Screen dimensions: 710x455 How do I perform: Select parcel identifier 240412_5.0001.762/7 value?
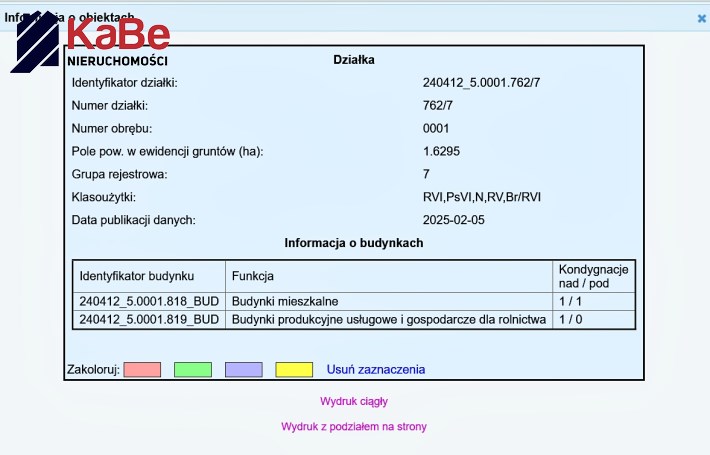click(481, 83)
